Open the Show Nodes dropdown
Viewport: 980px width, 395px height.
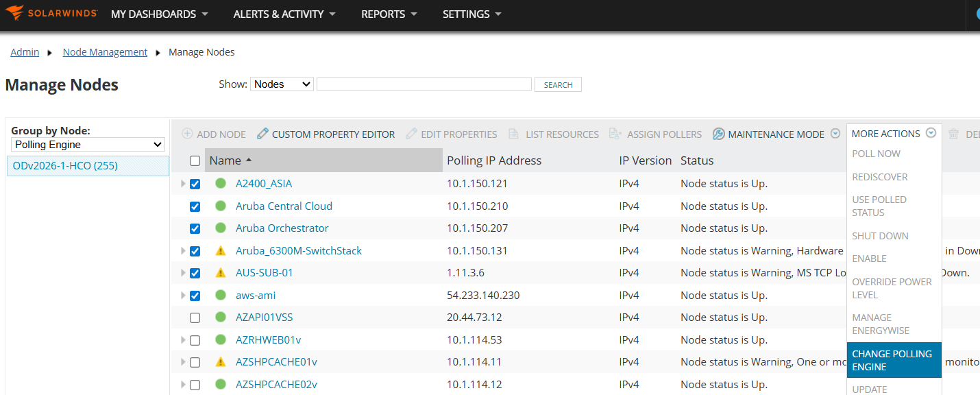coord(282,84)
